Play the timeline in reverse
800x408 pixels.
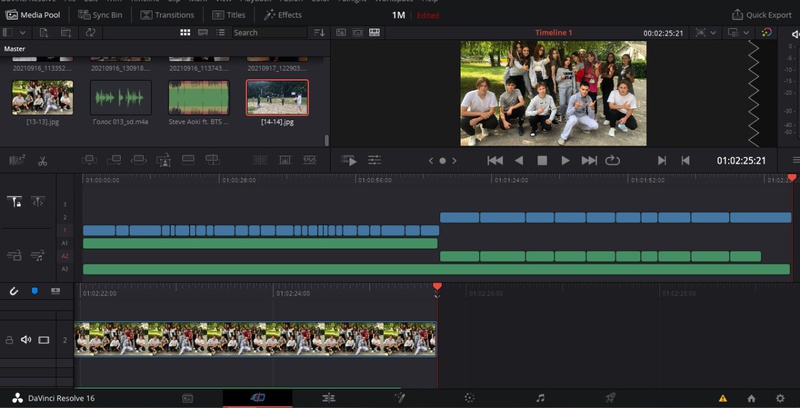[x=519, y=161]
